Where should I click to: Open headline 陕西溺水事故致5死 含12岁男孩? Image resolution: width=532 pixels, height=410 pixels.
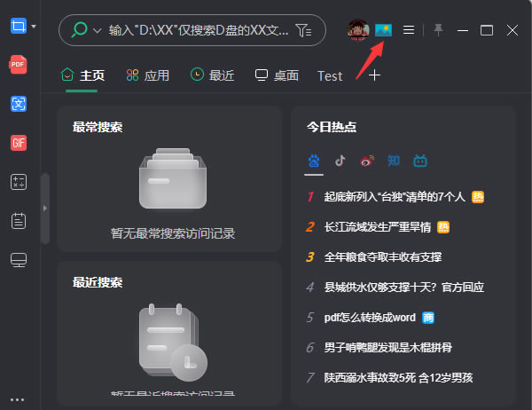[398, 377]
